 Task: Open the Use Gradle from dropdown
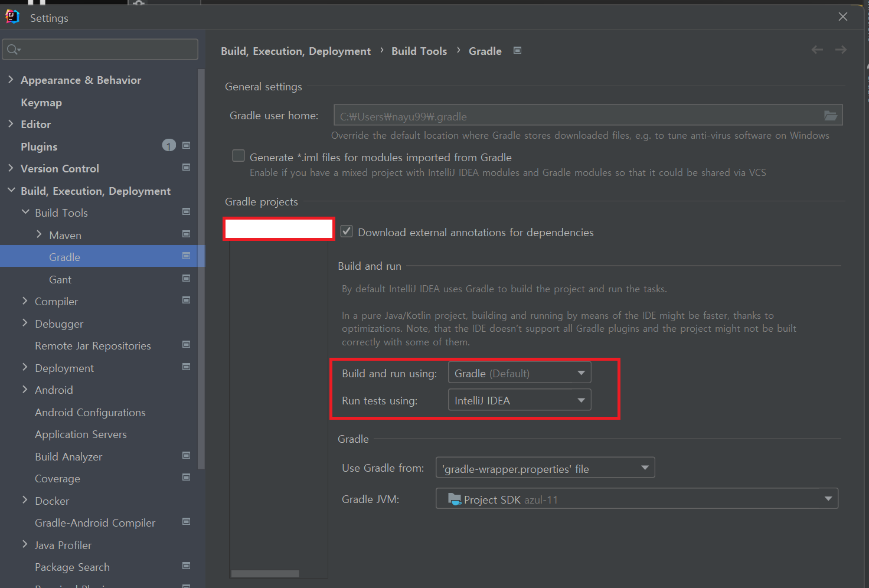545,468
